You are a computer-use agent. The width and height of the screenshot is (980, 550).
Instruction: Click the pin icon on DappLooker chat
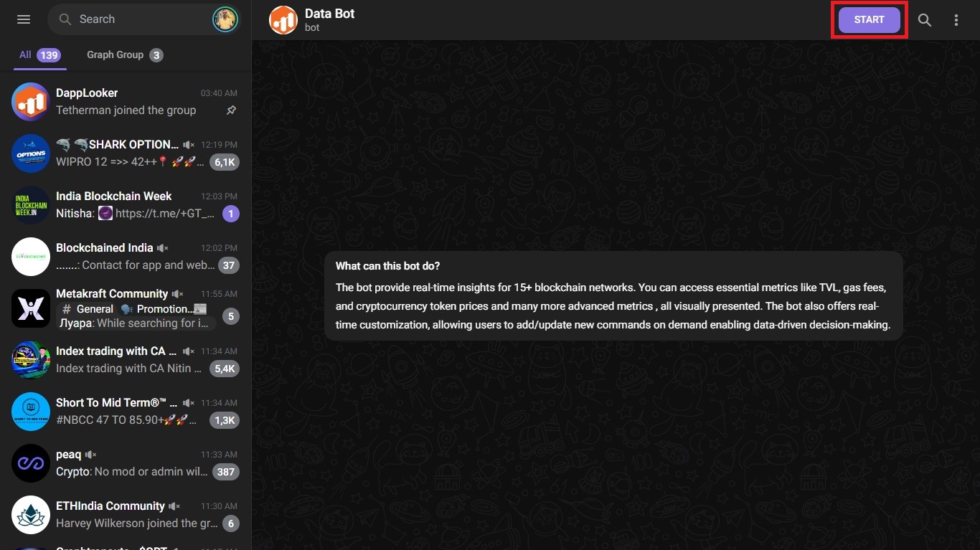pyautogui.click(x=231, y=110)
